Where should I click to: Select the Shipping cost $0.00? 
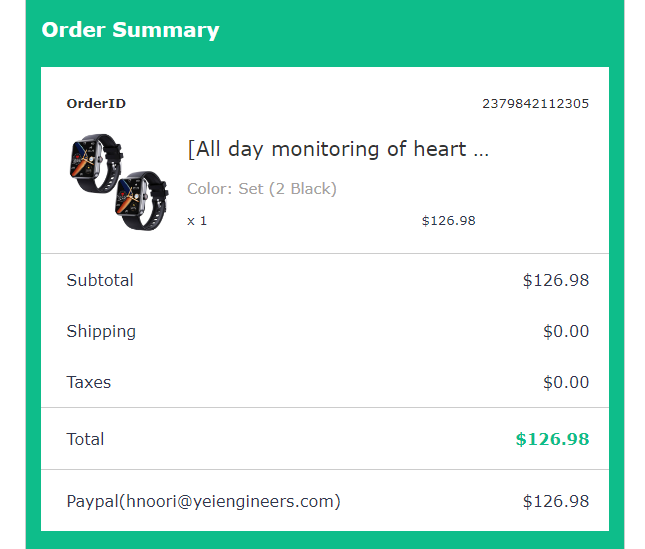(x=566, y=331)
